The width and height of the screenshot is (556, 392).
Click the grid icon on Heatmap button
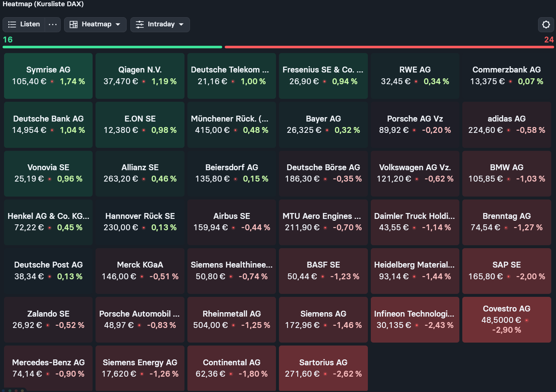(74, 25)
